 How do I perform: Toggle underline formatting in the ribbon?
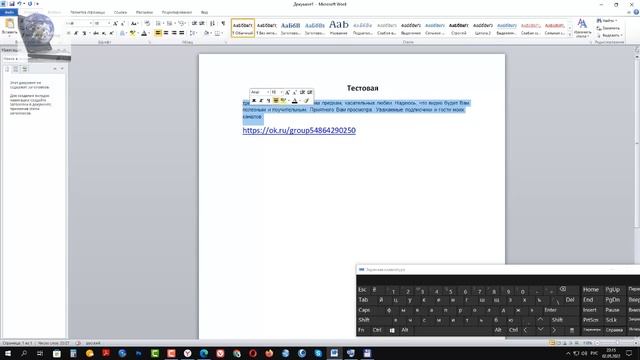84,33
